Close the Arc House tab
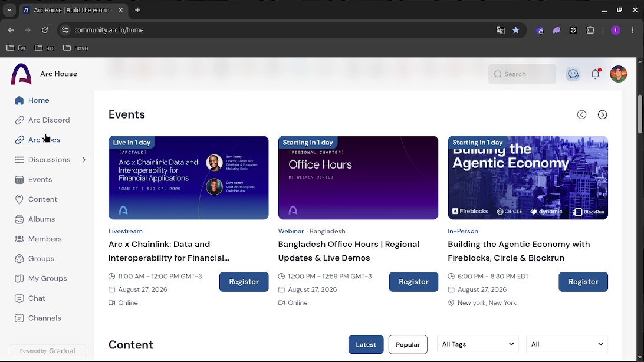644x362 pixels. [121, 10]
